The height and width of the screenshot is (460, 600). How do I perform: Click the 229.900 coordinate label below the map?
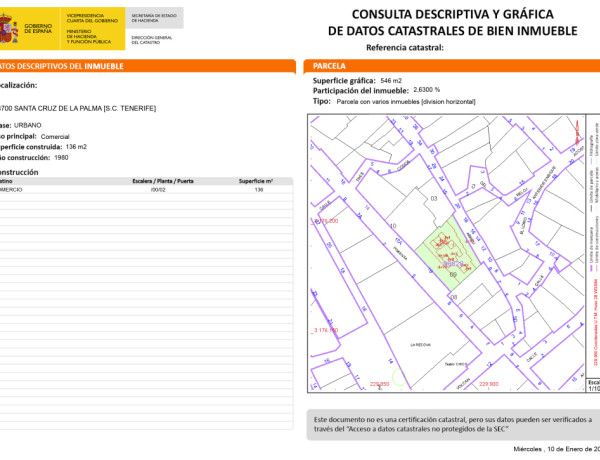point(489,384)
